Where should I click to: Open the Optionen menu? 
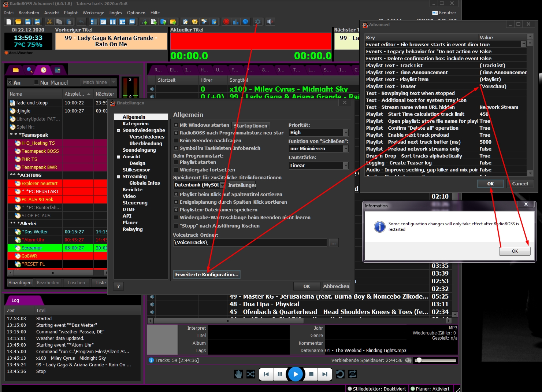(136, 13)
